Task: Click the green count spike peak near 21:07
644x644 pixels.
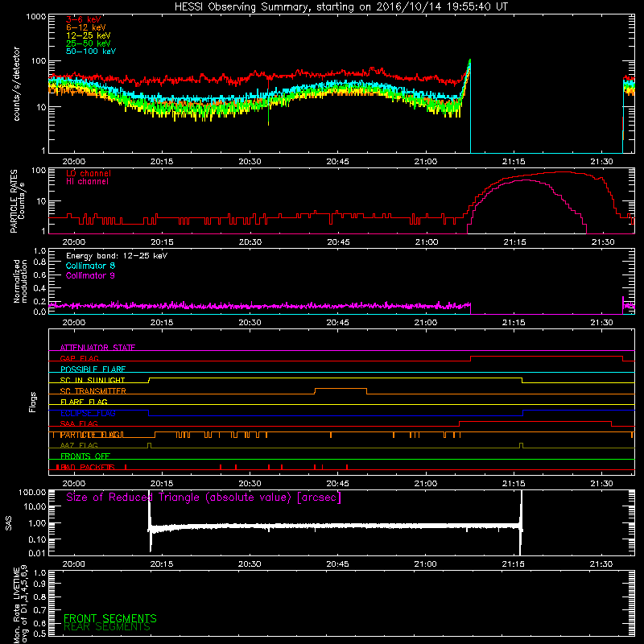Action: (x=470, y=60)
